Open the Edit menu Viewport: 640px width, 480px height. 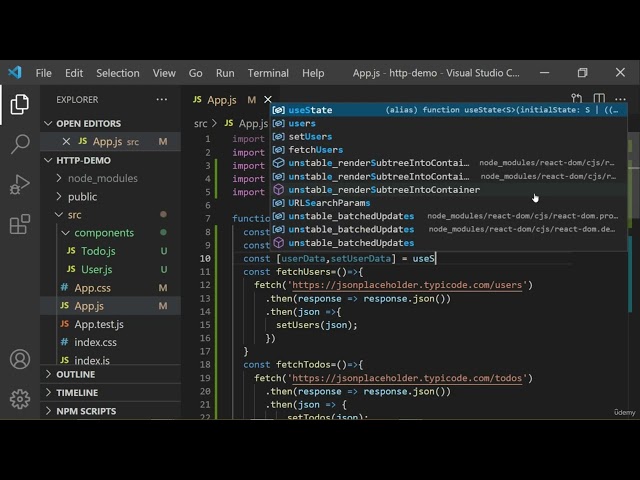(x=74, y=73)
